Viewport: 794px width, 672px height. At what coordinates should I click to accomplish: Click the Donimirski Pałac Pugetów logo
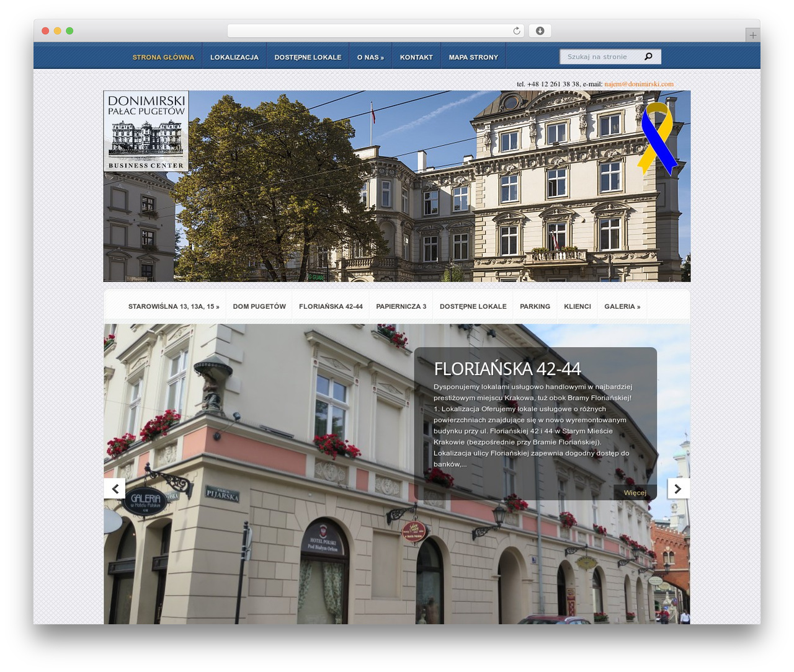point(146,131)
